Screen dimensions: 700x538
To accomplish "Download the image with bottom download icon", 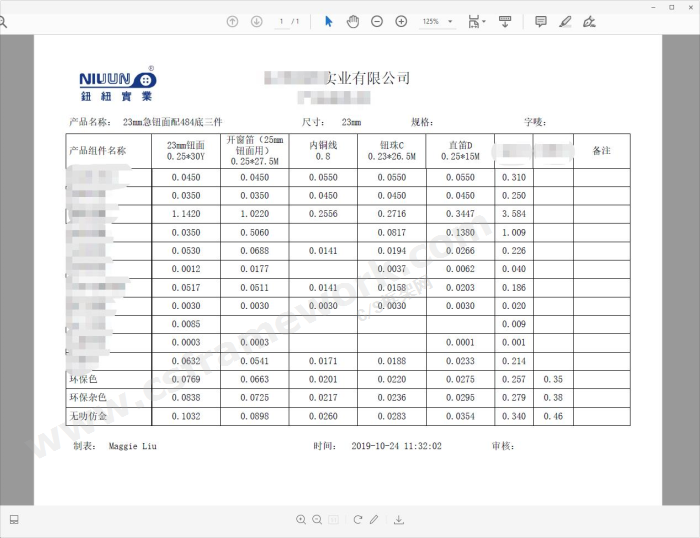I will [399, 520].
